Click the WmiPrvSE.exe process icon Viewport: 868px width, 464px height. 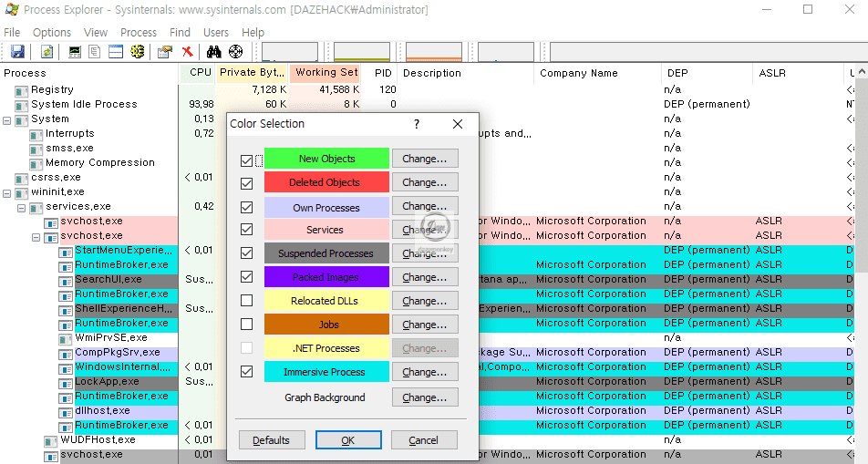click(x=66, y=339)
